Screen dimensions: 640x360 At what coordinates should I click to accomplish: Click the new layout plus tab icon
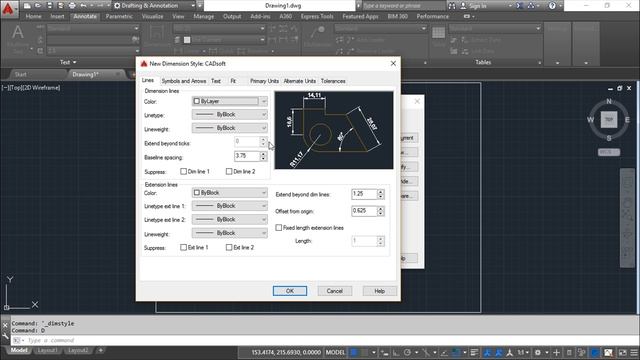(x=100, y=350)
